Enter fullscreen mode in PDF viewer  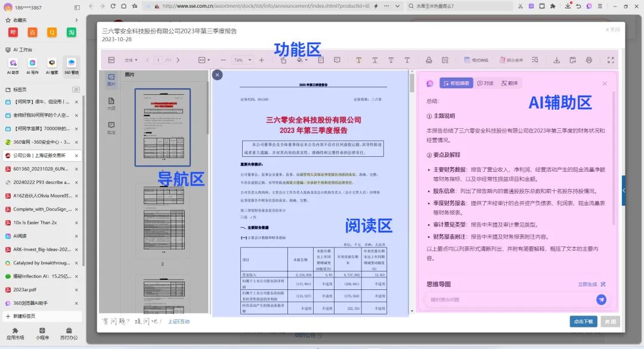point(610,60)
